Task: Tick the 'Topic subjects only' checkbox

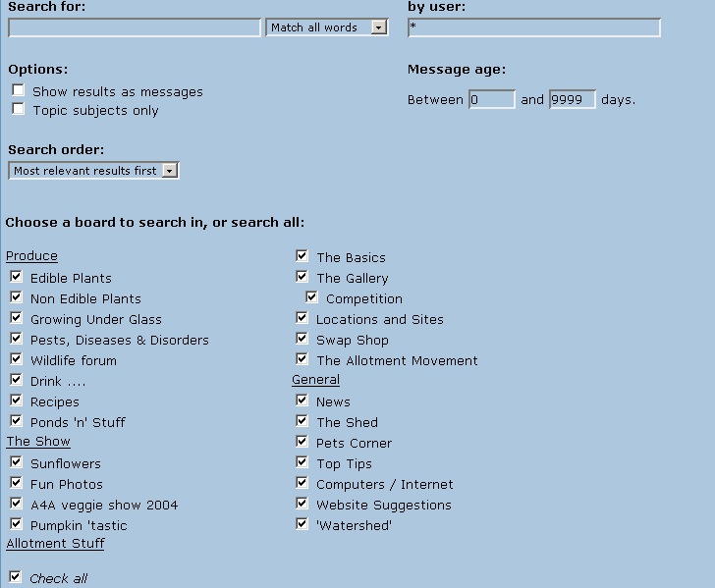Action: pyautogui.click(x=18, y=109)
